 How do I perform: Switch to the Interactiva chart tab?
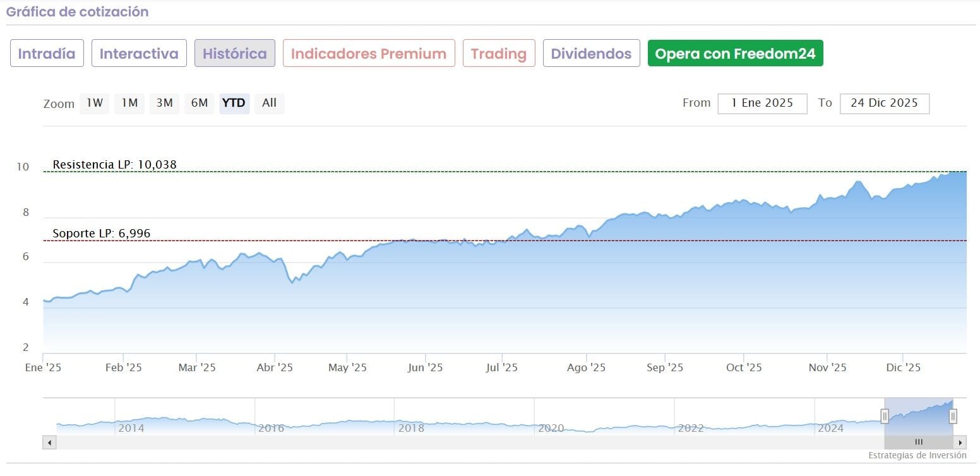pos(139,54)
